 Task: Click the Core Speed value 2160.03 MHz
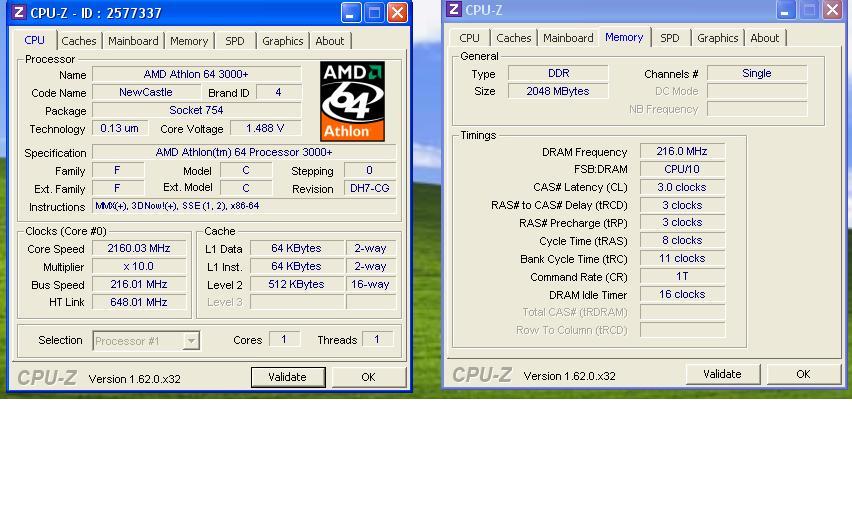[139, 248]
